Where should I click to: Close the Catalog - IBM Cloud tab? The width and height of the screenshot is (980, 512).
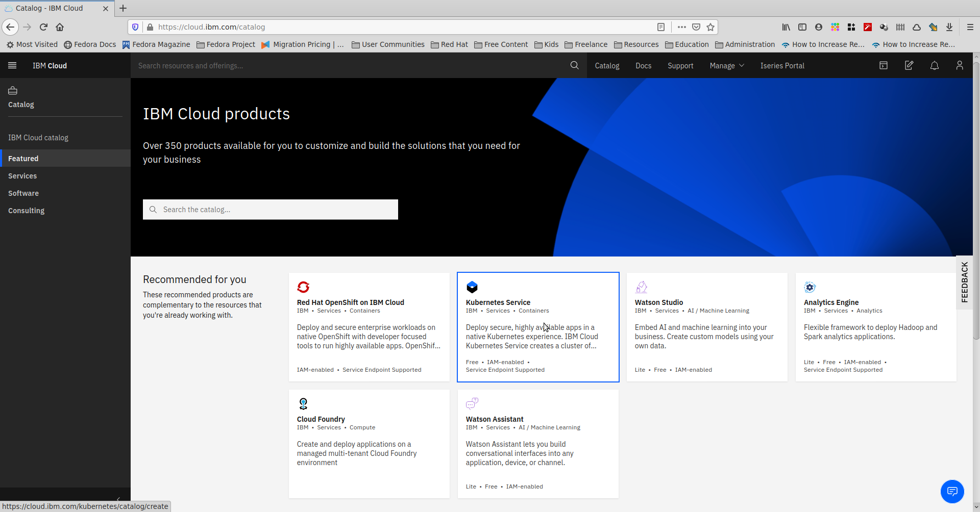pyautogui.click(x=106, y=8)
